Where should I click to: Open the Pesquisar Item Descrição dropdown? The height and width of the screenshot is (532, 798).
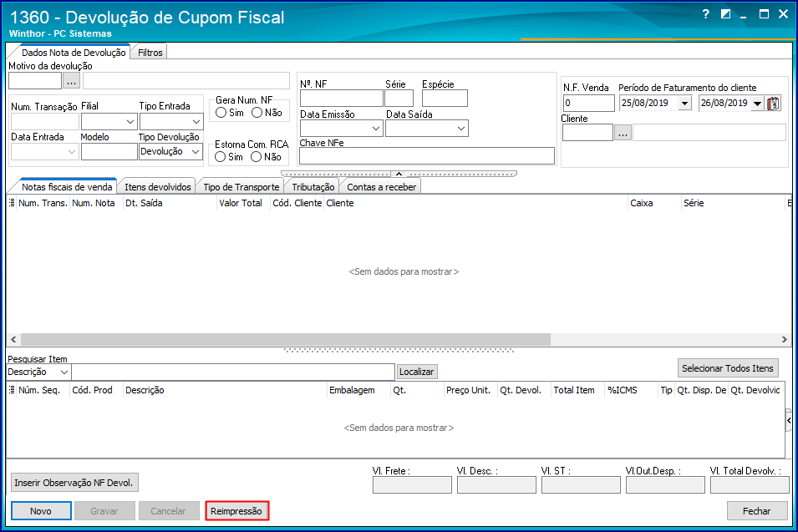click(64, 372)
